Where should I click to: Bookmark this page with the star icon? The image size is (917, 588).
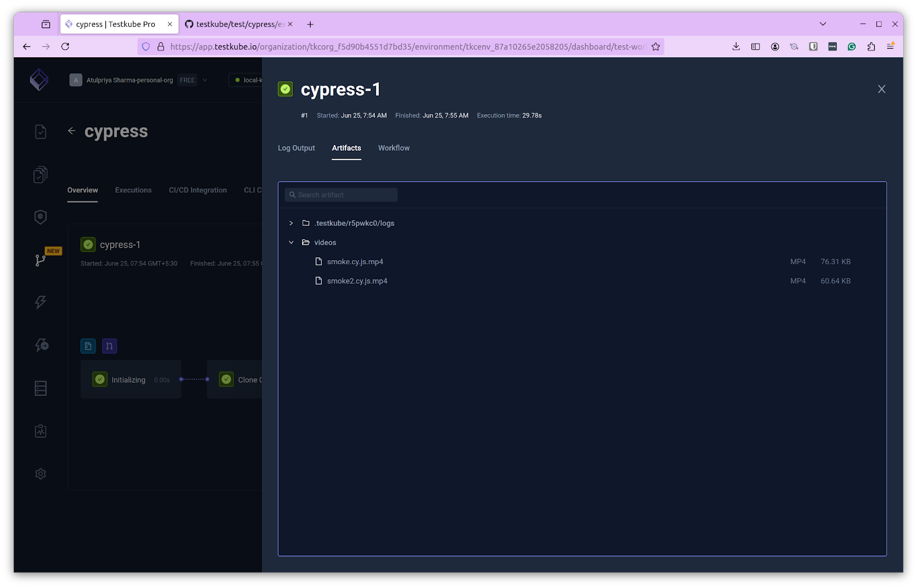(x=656, y=46)
